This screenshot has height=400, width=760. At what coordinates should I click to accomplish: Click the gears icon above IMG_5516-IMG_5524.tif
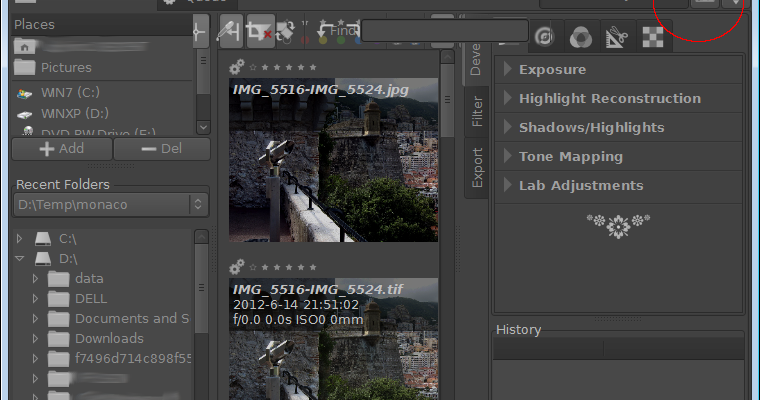237,267
